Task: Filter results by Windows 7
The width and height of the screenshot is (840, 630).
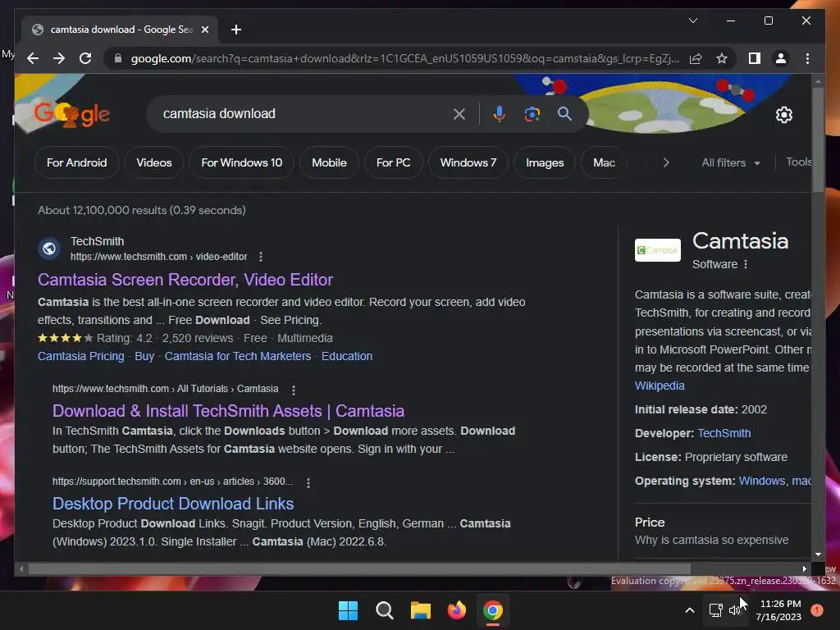Action: (468, 162)
